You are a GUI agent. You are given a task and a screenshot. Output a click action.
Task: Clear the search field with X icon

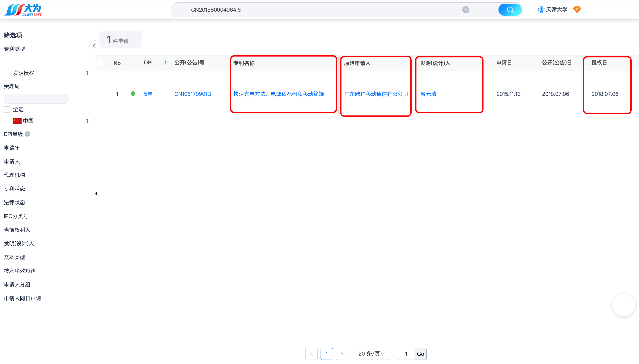465,10
